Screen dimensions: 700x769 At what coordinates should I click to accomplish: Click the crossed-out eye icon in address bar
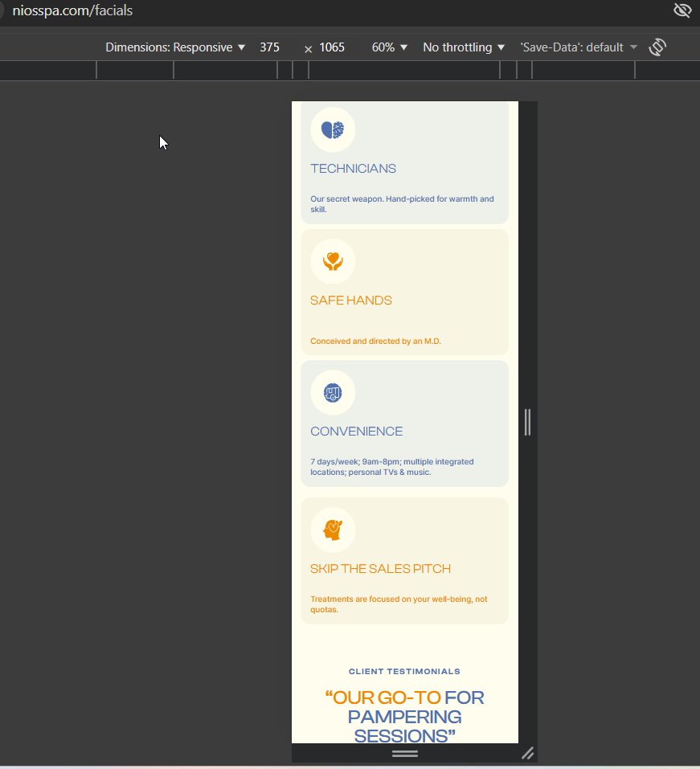coord(682,10)
